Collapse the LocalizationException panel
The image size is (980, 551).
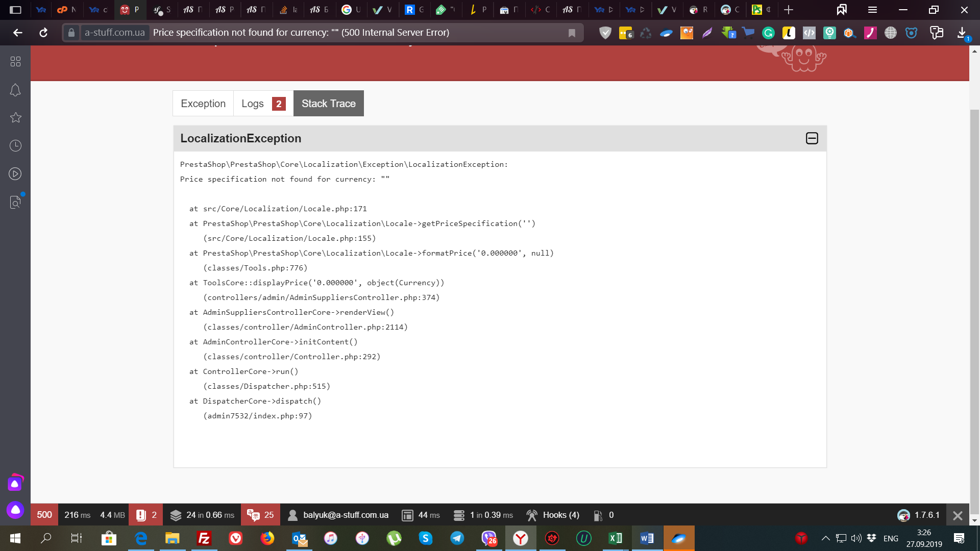tap(812, 138)
